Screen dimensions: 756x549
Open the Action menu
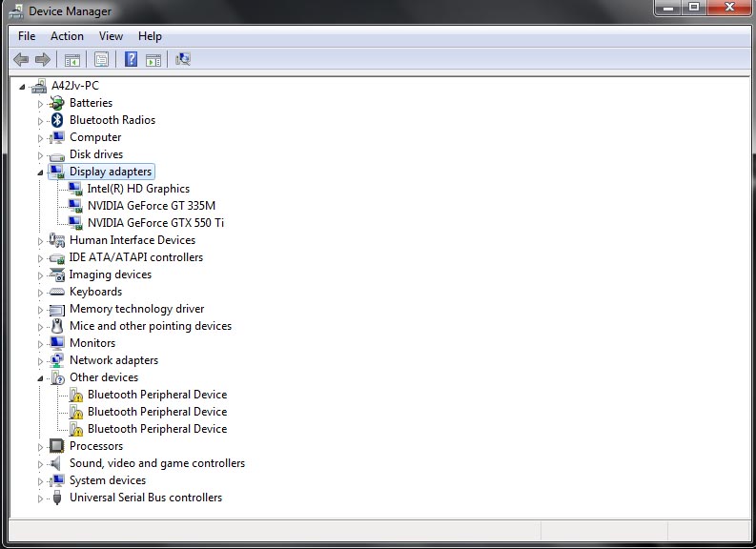(67, 36)
